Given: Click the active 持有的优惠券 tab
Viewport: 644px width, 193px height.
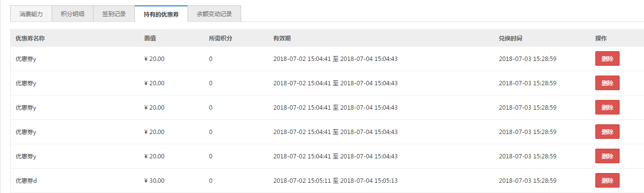Looking at the screenshot, I should click(161, 14).
